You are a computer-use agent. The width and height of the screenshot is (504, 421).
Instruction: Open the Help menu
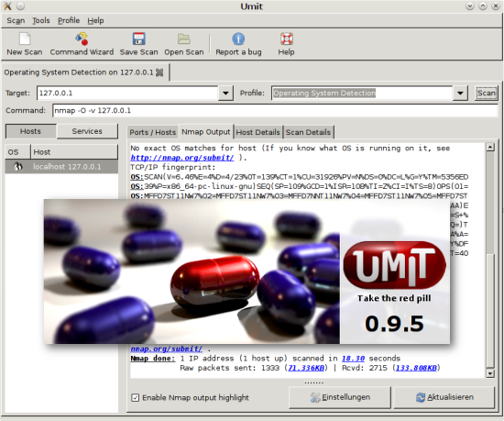point(95,20)
